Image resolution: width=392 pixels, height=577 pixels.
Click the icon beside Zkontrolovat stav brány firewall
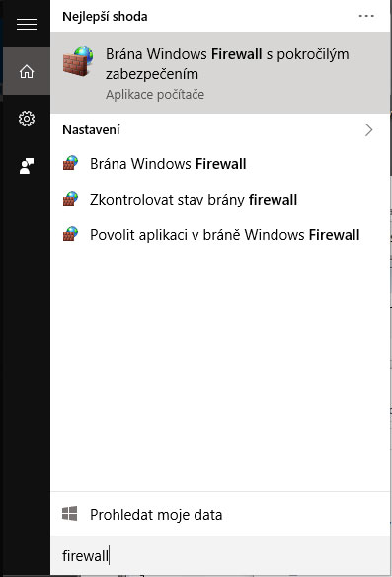[71, 199]
